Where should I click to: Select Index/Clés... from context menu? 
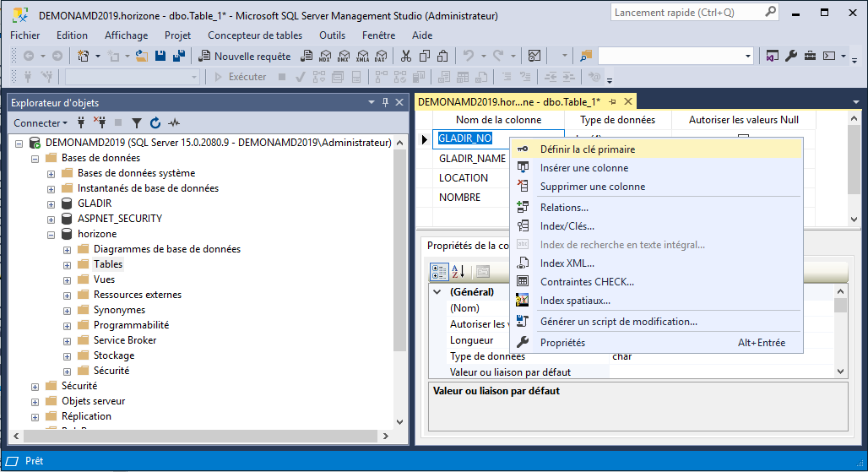click(567, 226)
